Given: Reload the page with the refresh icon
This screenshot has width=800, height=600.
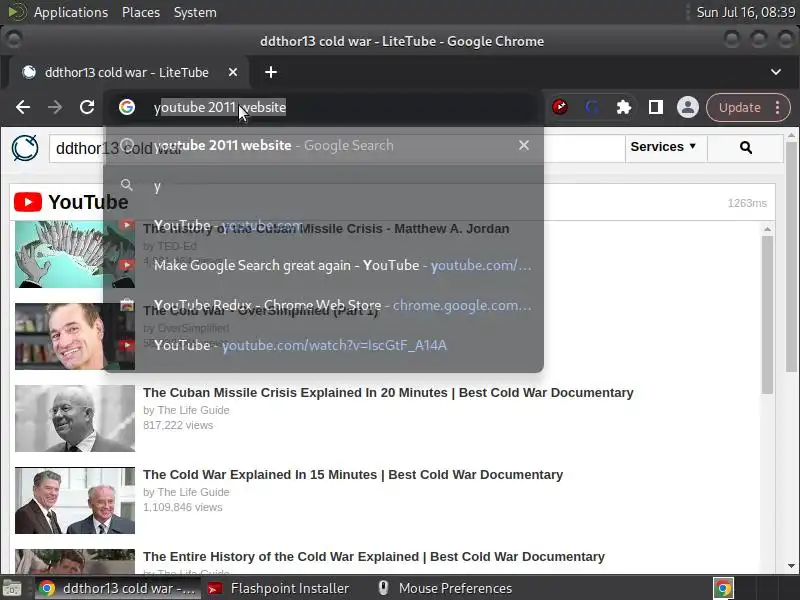Looking at the screenshot, I should click(87, 107).
